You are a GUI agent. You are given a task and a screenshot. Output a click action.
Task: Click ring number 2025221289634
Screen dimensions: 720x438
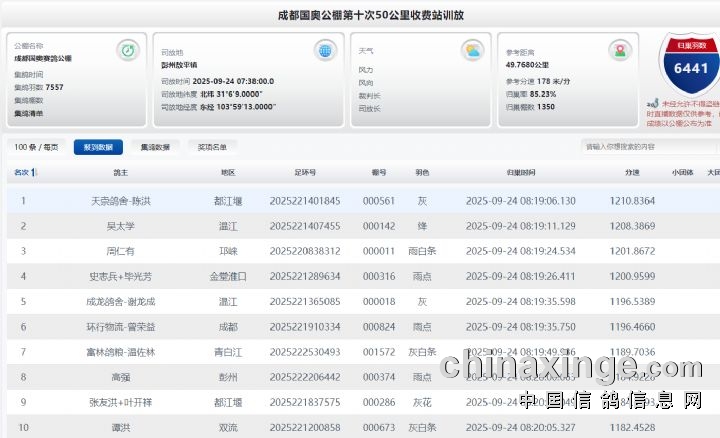(x=305, y=276)
